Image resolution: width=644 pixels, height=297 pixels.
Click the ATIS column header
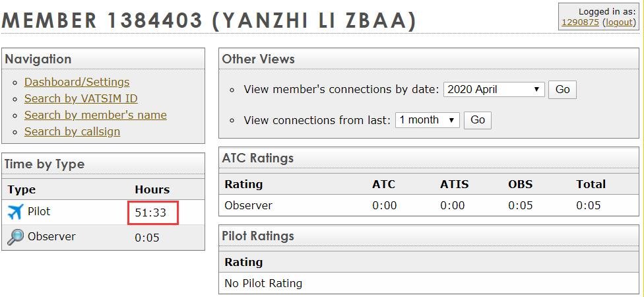click(454, 184)
